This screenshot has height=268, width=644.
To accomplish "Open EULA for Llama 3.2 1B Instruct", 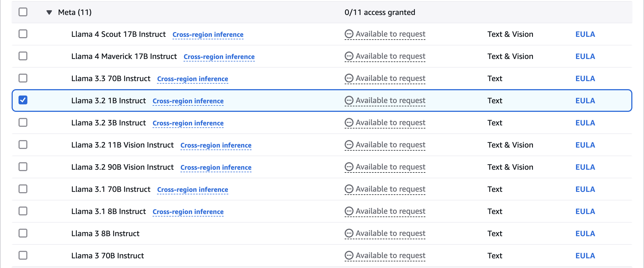I will (585, 101).
